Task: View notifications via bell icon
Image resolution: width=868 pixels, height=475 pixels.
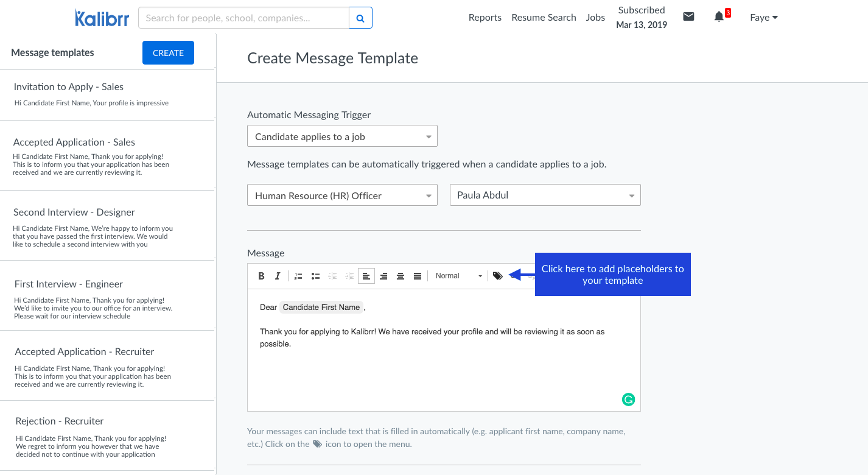Action: click(x=719, y=17)
